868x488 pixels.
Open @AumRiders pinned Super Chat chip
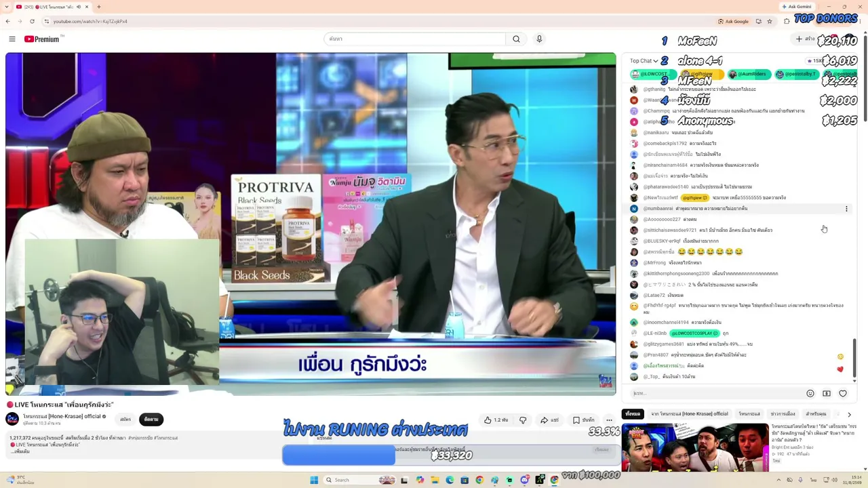tap(751, 74)
